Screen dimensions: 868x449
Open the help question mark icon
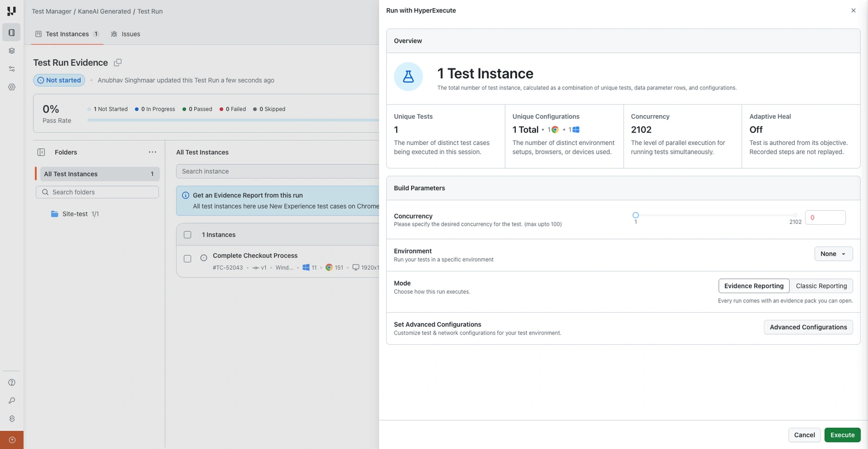pos(11,382)
